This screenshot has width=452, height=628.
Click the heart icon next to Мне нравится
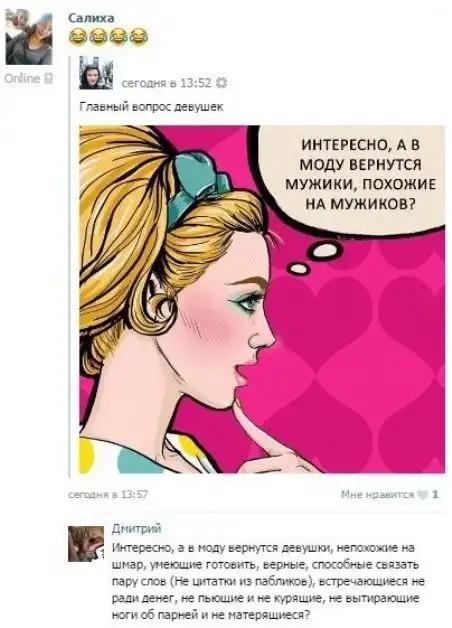coord(423,495)
